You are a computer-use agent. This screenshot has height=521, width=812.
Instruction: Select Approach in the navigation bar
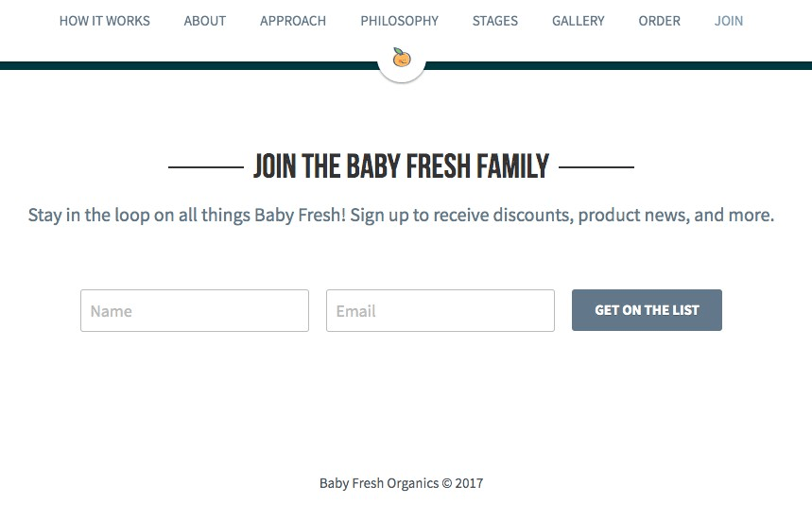pos(293,21)
